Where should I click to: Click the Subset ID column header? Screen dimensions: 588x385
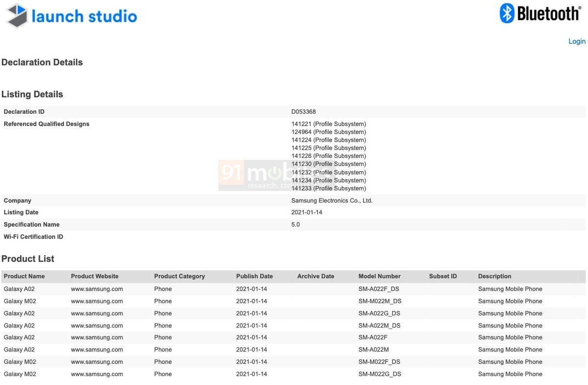(x=443, y=277)
